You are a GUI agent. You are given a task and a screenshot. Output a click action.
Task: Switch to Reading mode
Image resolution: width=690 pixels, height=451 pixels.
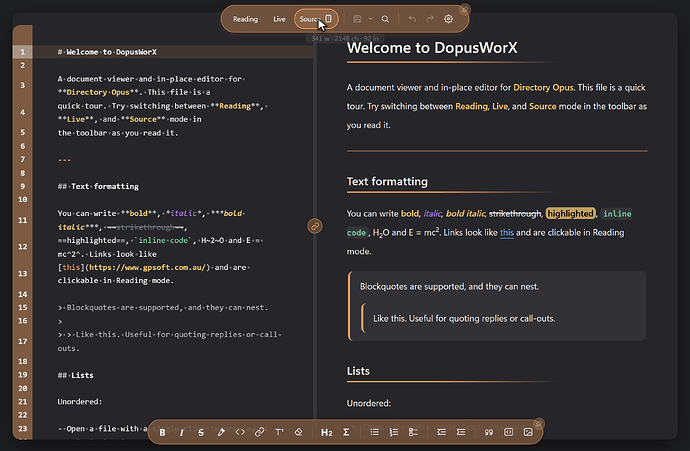[245, 19]
